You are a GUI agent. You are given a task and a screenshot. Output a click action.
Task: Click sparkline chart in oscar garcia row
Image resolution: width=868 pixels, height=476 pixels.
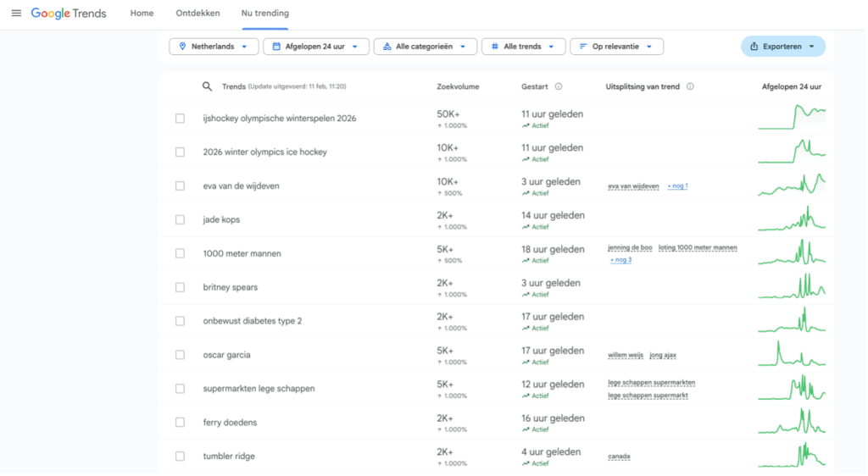click(x=792, y=354)
